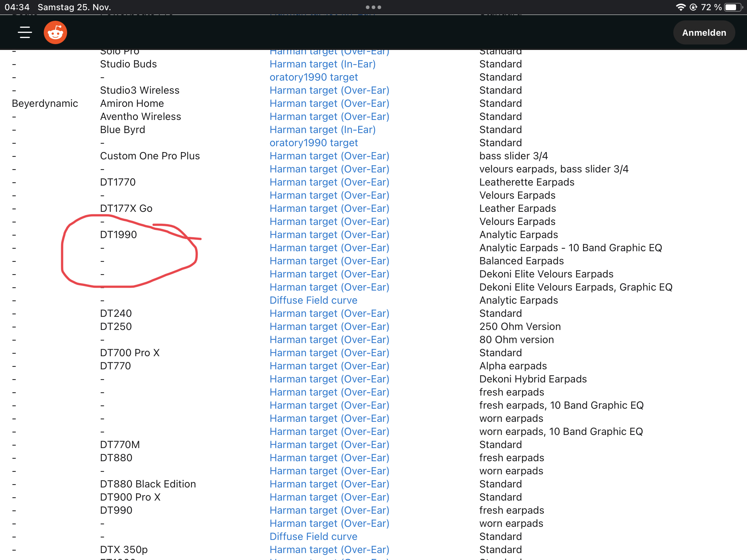Viewport: 747px width, 560px height.
Task: Open Harman link for DT880 fresh earpads
Action: pos(329,458)
